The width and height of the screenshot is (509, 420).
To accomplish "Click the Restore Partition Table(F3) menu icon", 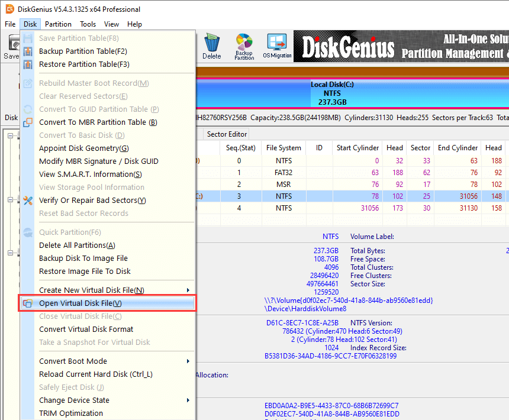I will click(28, 64).
